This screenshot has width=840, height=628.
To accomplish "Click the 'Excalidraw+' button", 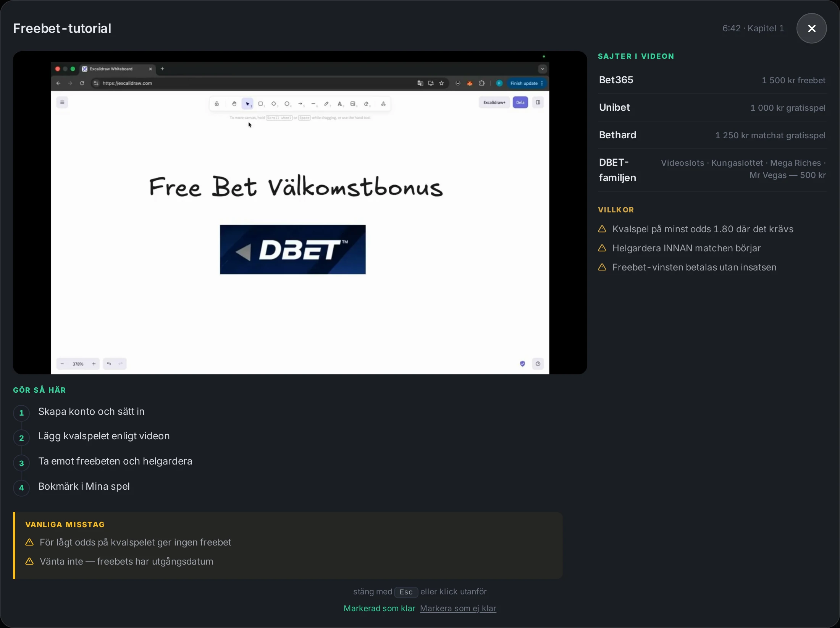I will 494,102.
